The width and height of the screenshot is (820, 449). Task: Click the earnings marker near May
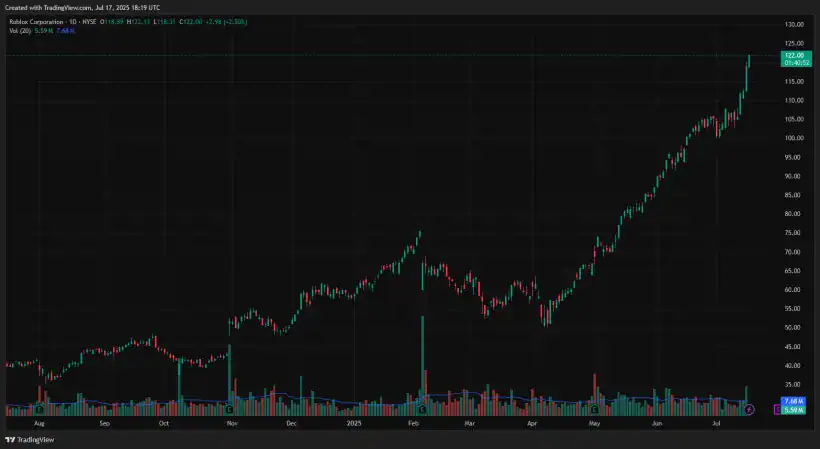(x=595, y=409)
